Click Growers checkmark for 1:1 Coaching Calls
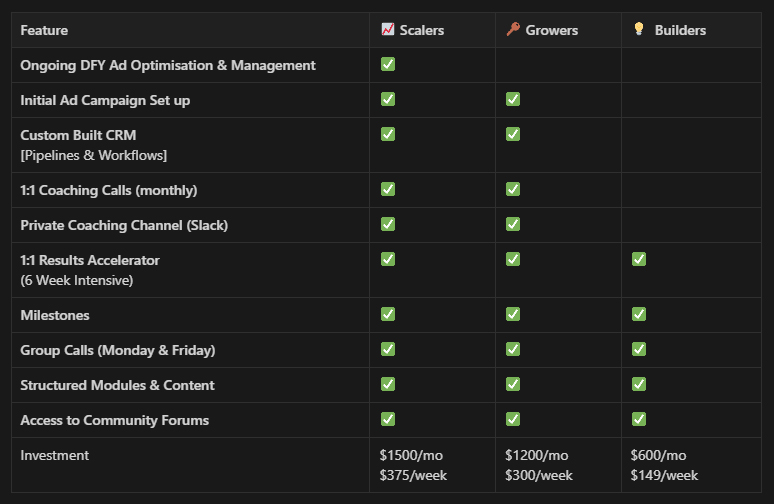 pos(513,189)
